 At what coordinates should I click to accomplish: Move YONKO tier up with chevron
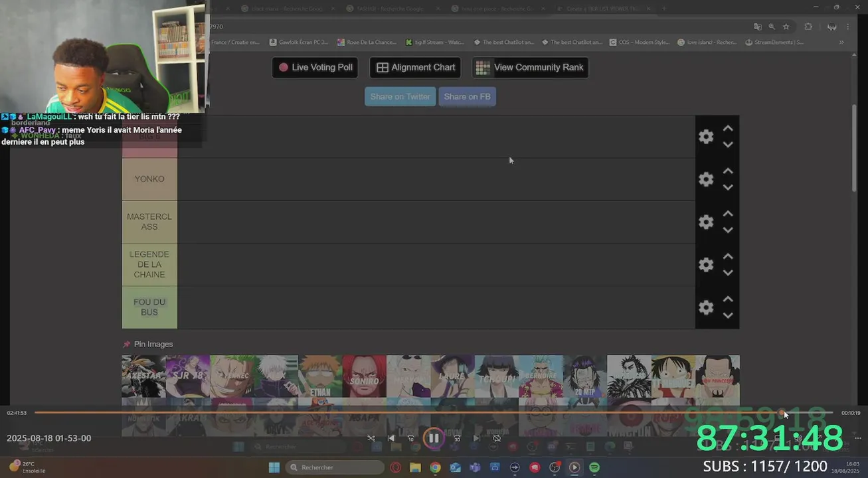(x=728, y=171)
